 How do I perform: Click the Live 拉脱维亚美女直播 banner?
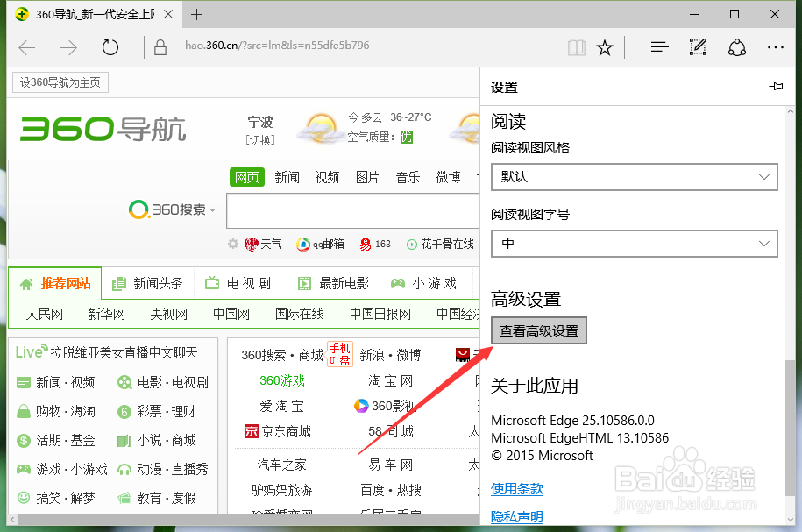(x=107, y=352)
